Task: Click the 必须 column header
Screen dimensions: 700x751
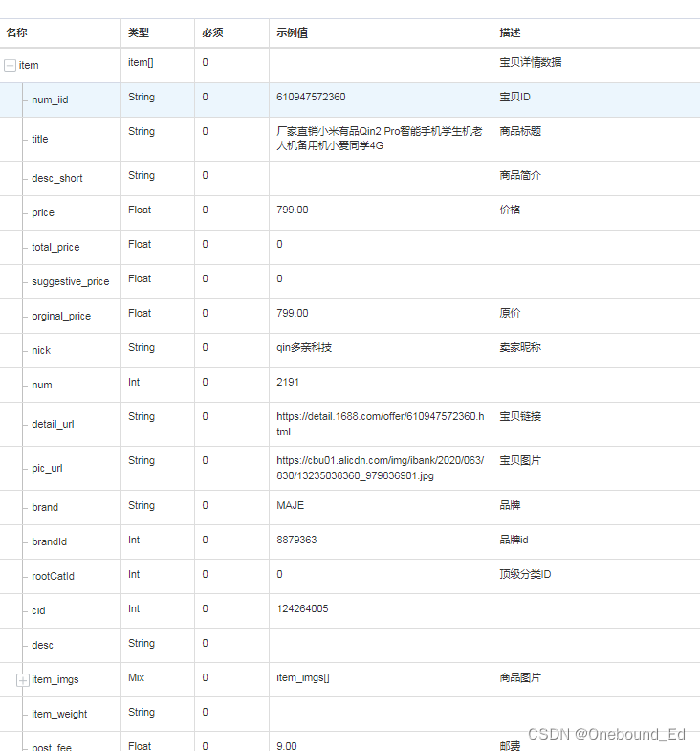Action: point(212,33)
